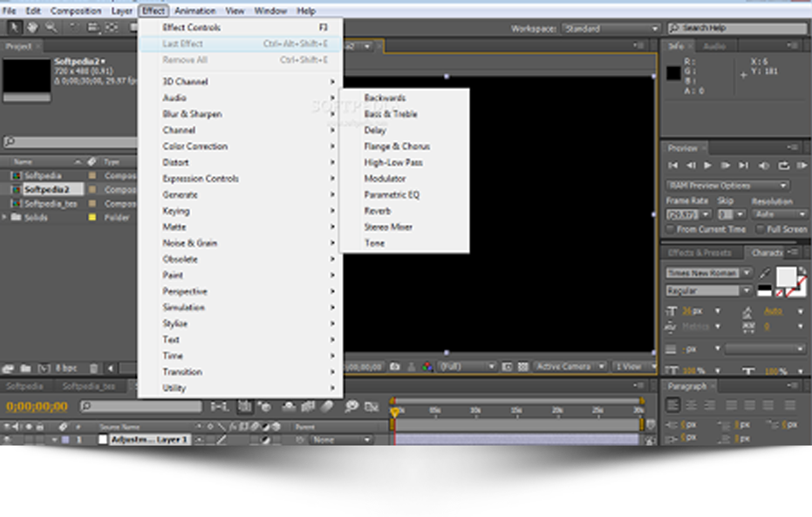Select the Zoom magnifier tool
812x517 pixels.
tap(51, 27)
